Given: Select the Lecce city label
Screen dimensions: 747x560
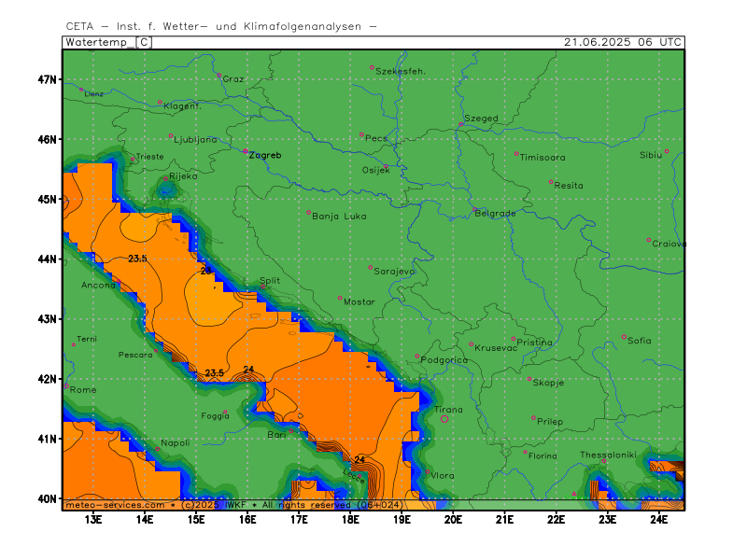Looking at the screenshot, I should coord(354,476).
